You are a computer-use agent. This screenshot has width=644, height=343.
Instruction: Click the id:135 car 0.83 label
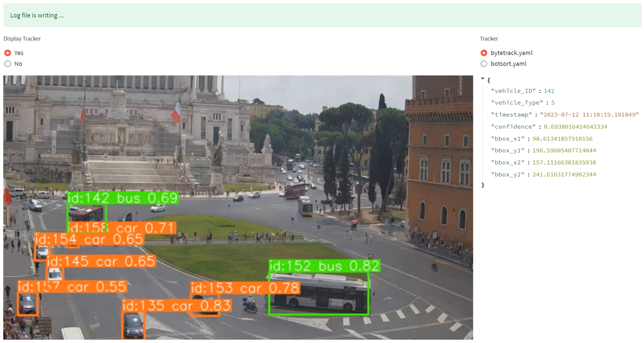click(176, 306)
